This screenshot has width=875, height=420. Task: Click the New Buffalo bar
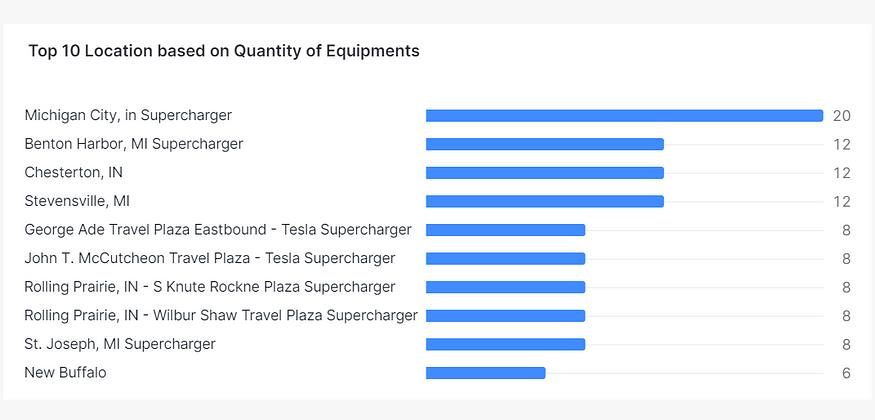[485, 373]
